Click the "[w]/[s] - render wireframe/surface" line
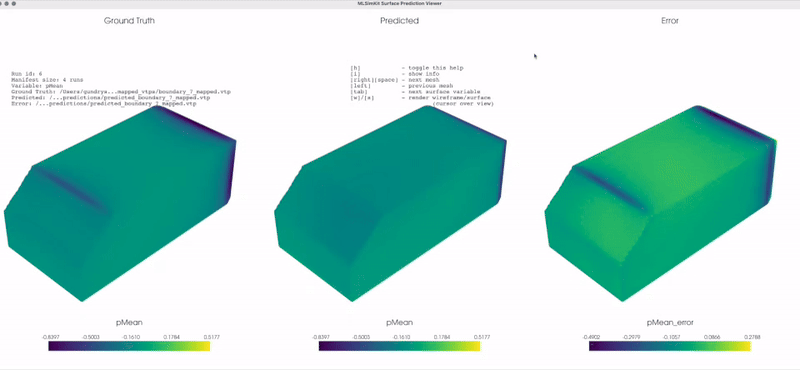 [420, 97]
